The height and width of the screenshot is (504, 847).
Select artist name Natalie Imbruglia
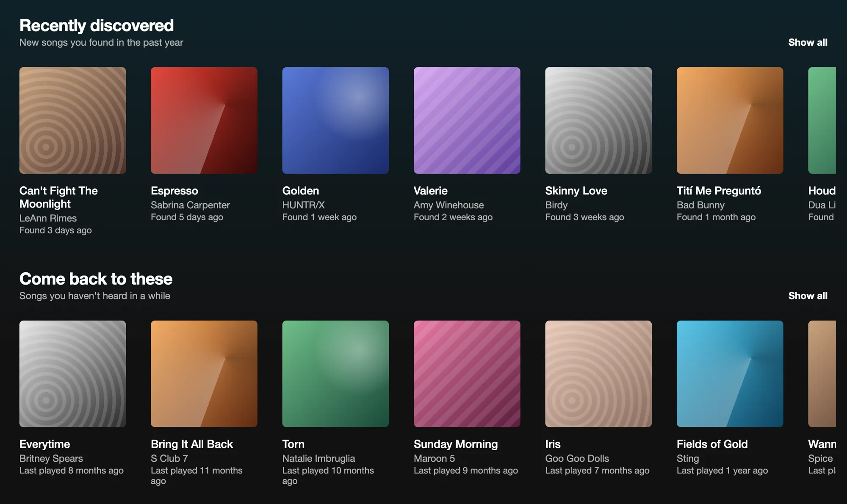pyautogui.click(x=318, y=458)
